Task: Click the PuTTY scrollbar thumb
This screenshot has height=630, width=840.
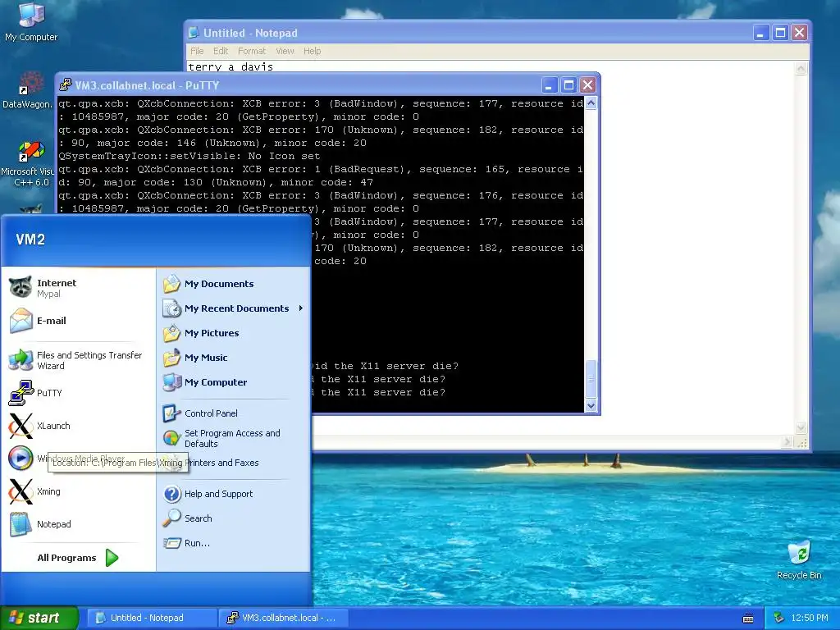Action: click(x=591, y=379)
